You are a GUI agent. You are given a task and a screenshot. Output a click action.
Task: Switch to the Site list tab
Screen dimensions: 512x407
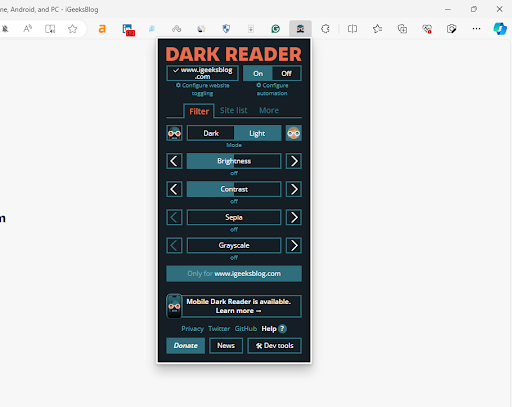coord(234,110)
